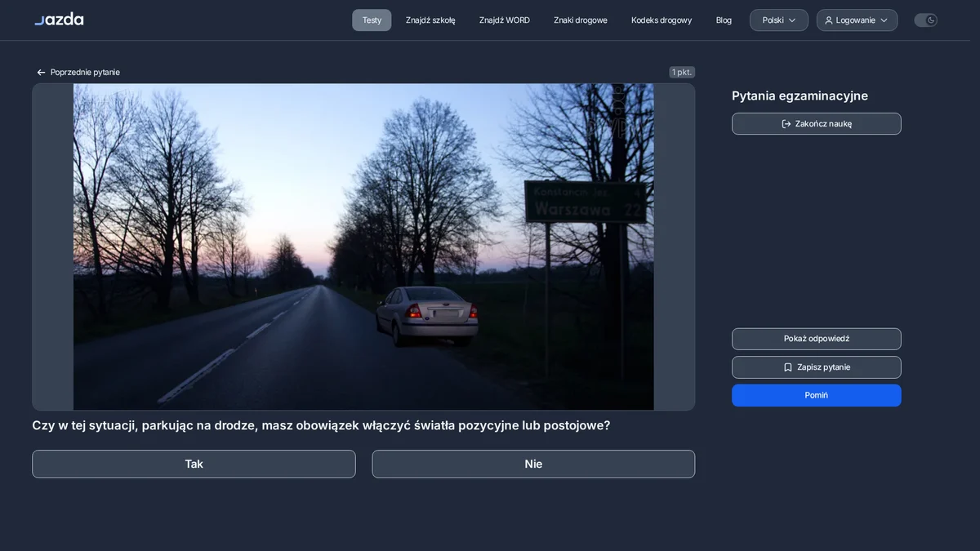Open the Polski language dropdown
Viewport: 980px width, 551px height.
point(779,20)
